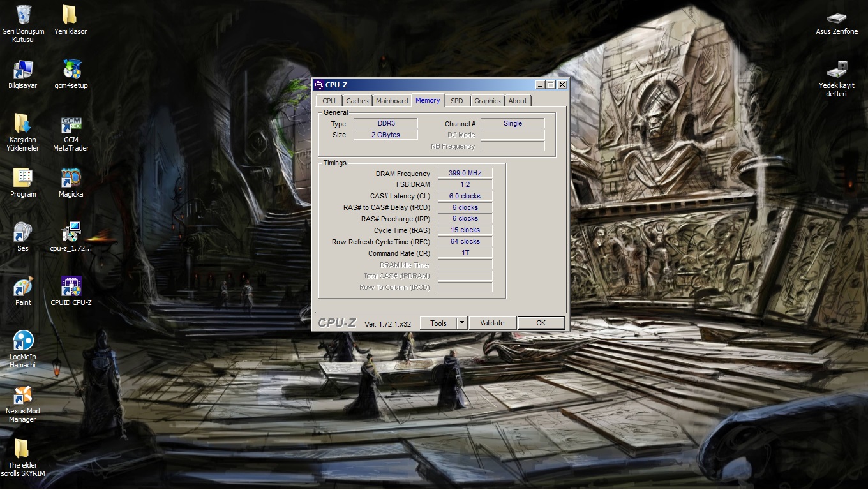Open LogMeIn Hamachi shortcut
The width and height of the screenshot is (868, 490).
tap(23, 341)
